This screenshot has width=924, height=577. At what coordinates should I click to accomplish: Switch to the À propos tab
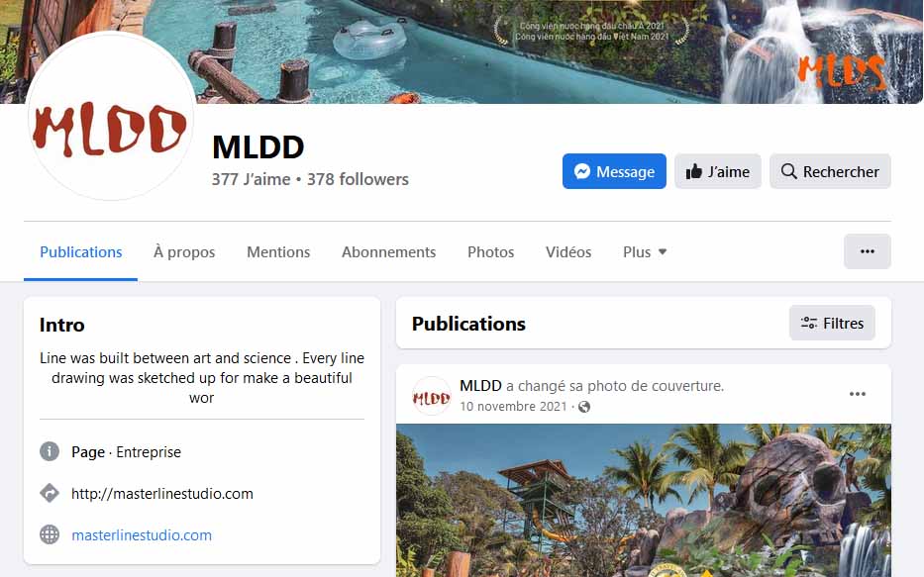point(184,252)
